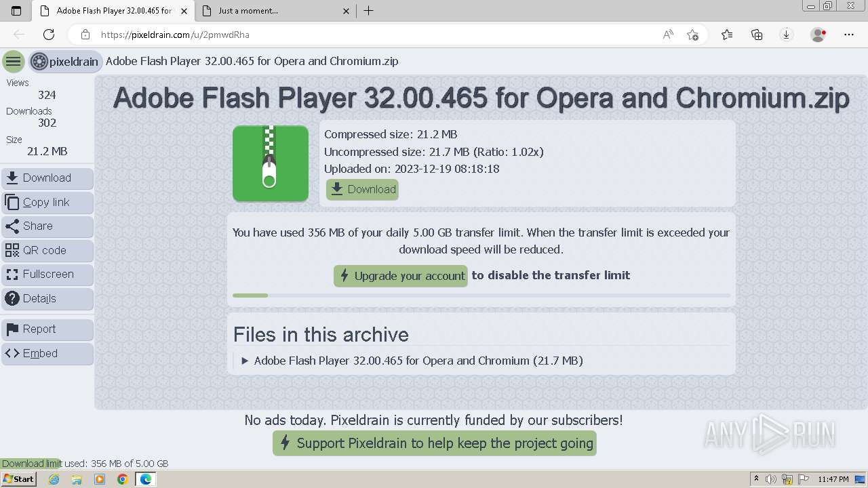
Task: Open the network tray icon
Action: pos(787,479)
